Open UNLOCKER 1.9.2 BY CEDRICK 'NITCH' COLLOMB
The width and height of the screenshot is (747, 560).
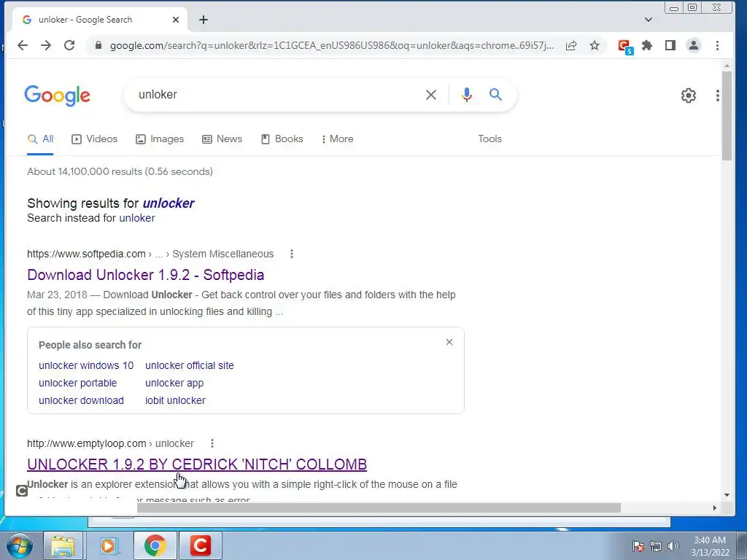click(197, 464)
